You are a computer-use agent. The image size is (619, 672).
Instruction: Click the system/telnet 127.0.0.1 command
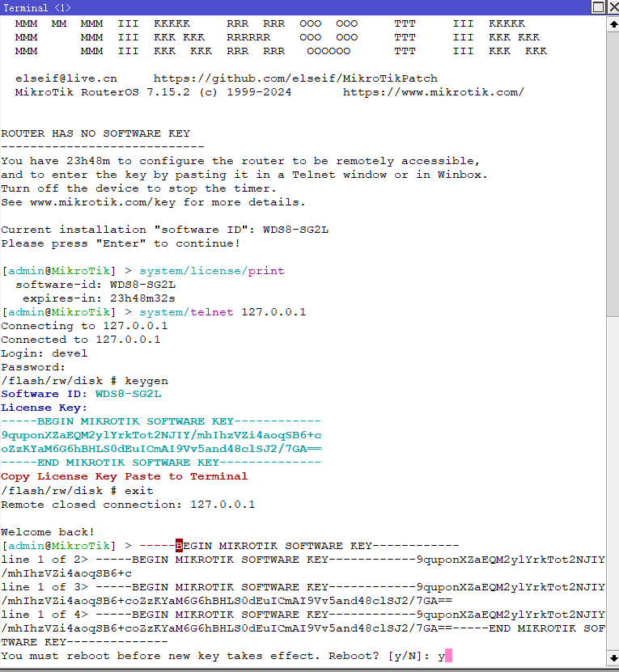[x=223, y=312]
